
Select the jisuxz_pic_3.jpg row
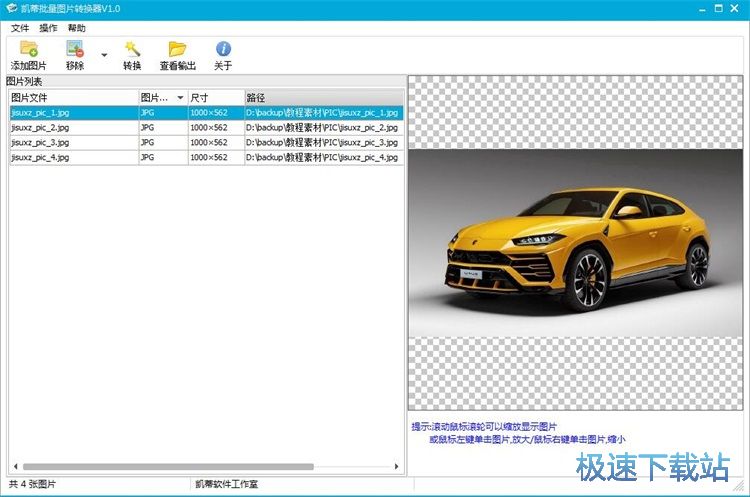40,143
